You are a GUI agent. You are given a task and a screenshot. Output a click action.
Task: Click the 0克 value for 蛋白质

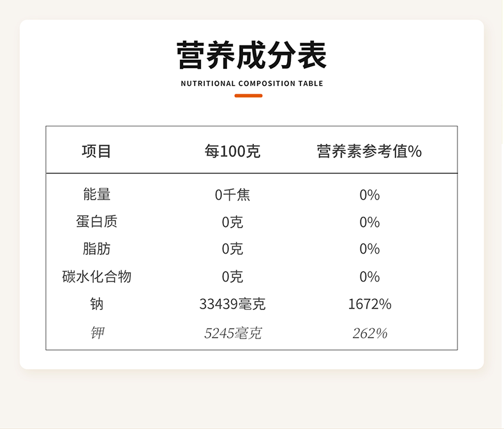click(x=232, y=222)
